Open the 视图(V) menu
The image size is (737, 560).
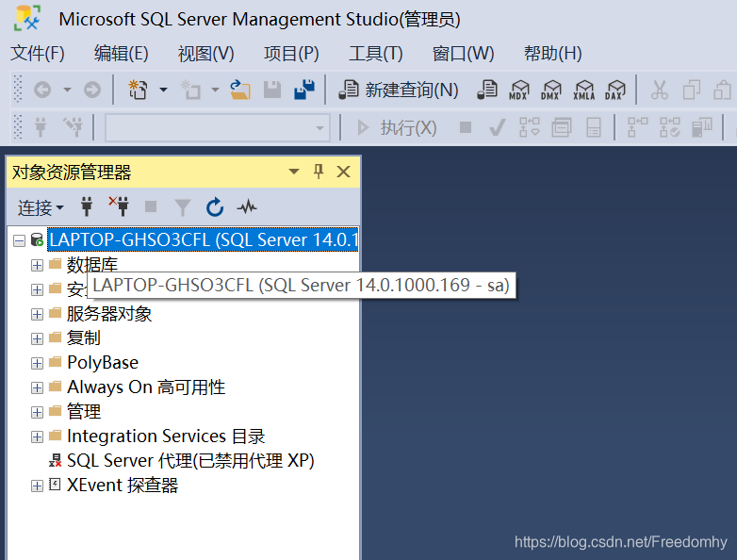tap(205, 53)
